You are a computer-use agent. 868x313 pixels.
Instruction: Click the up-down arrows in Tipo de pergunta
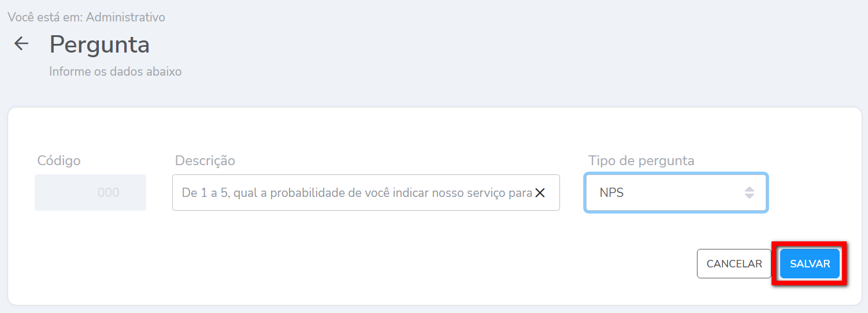[749, 193]
